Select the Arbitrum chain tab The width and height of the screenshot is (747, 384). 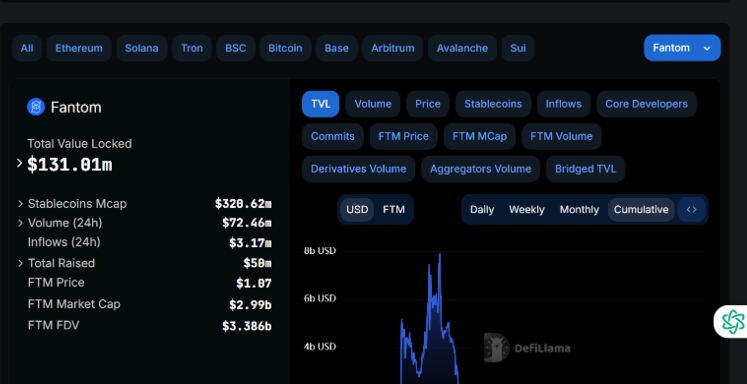(x=393, y=48)
